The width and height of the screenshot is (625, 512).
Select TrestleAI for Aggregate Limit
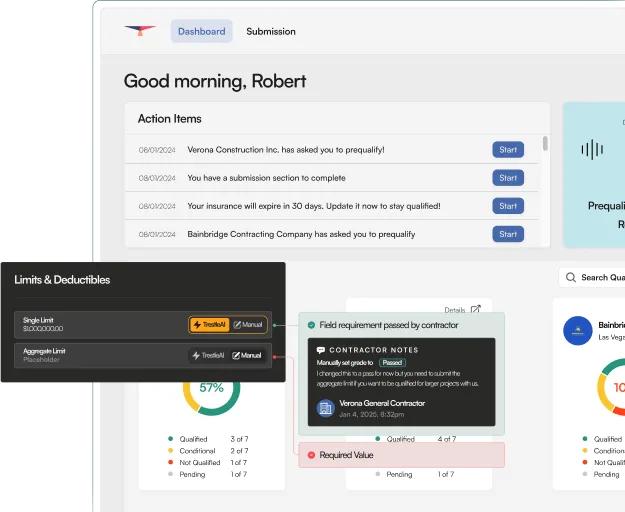tap(208, 355)
